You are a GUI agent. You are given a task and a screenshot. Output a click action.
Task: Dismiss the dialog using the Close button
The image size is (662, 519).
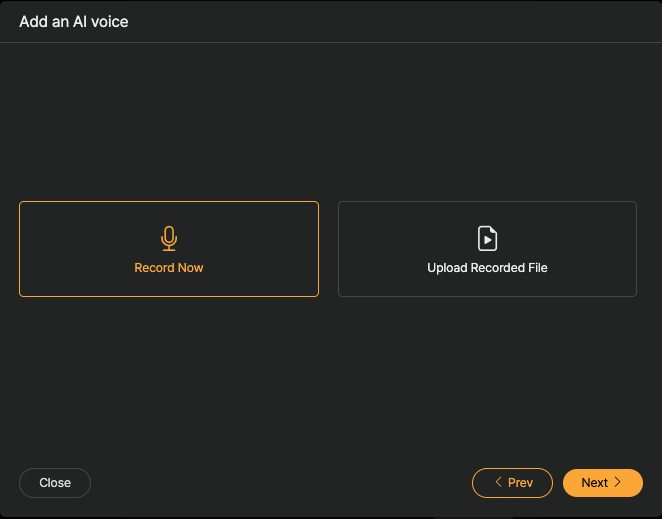coord(55,483)
